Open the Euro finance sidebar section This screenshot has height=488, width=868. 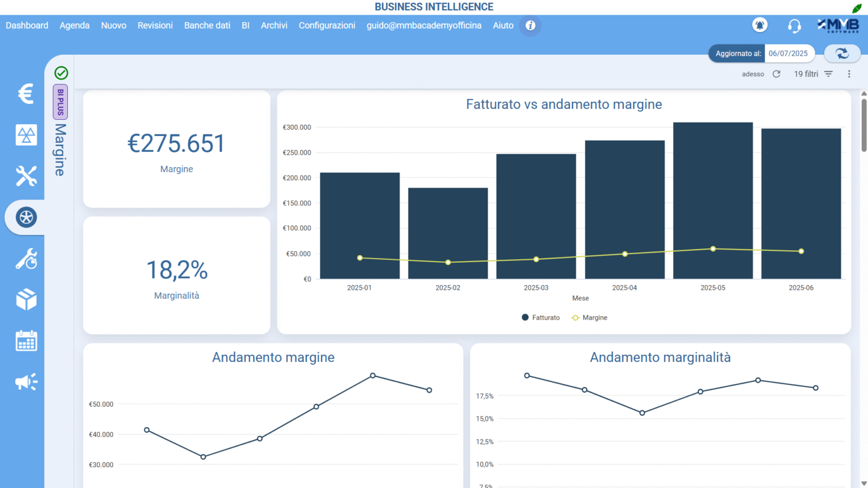26,94
